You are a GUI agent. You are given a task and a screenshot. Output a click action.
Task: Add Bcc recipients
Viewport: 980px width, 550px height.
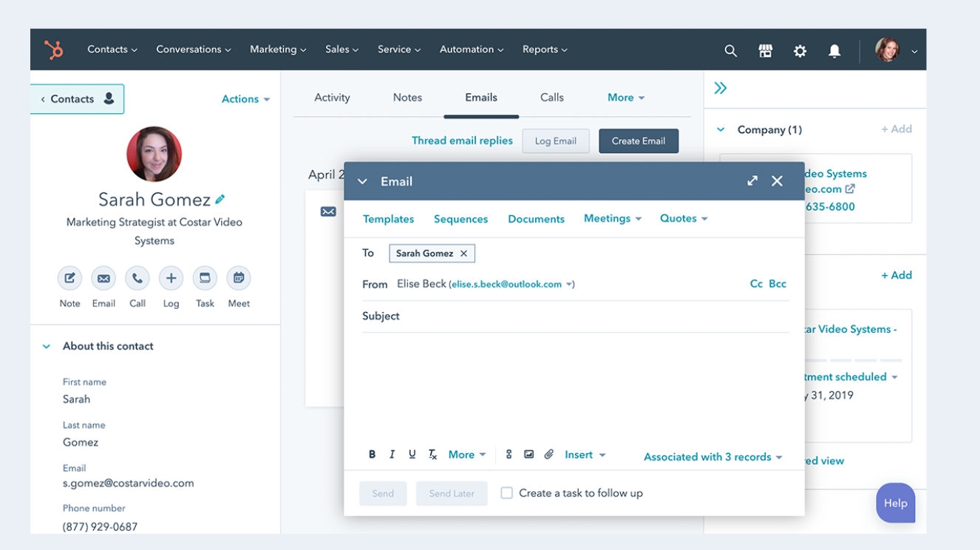coord(777,284)
